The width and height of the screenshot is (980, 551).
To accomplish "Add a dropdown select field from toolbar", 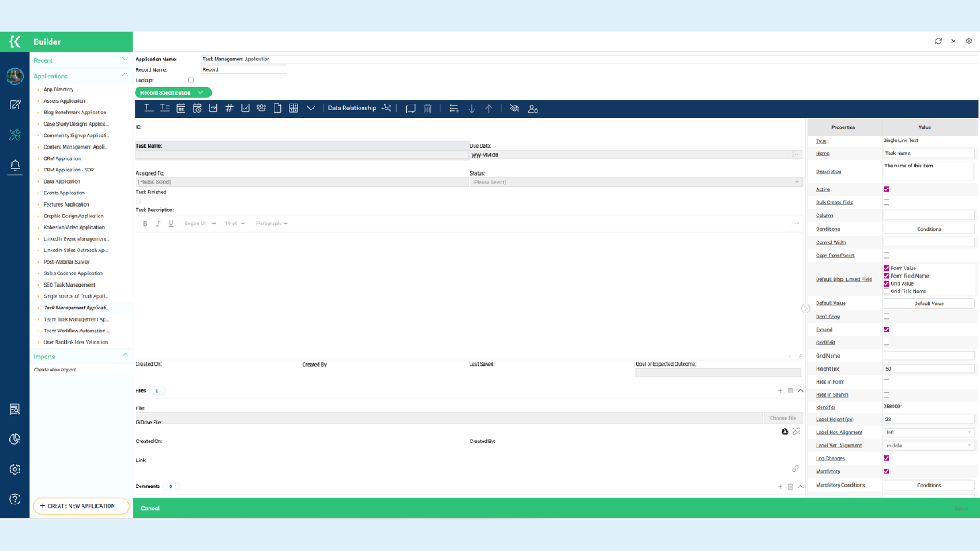I will click(x=213, y=108).
